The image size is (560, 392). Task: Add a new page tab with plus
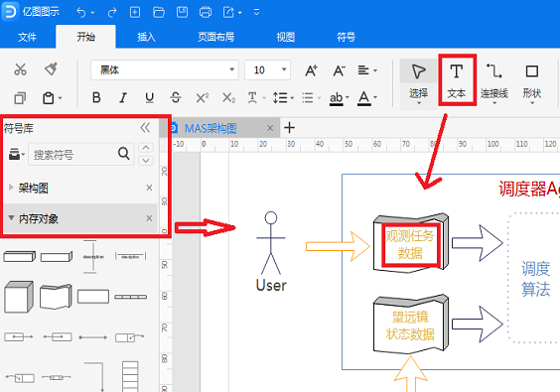289,127
